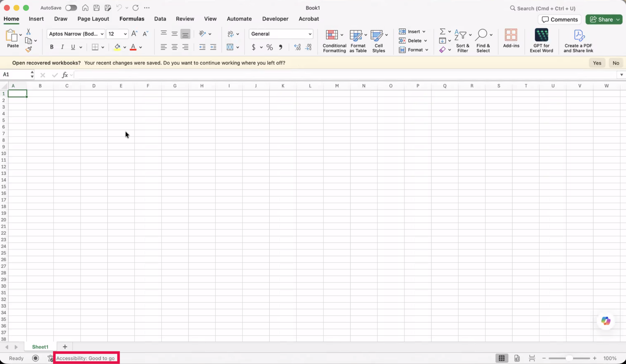
Task: Click Accessibility: Good to go status
Action: 85,358
